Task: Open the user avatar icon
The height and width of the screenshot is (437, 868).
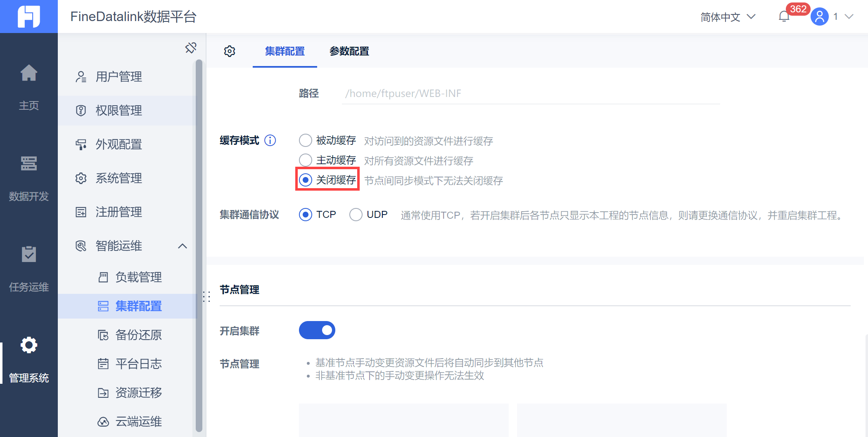Action: click(x=819, y=17)
